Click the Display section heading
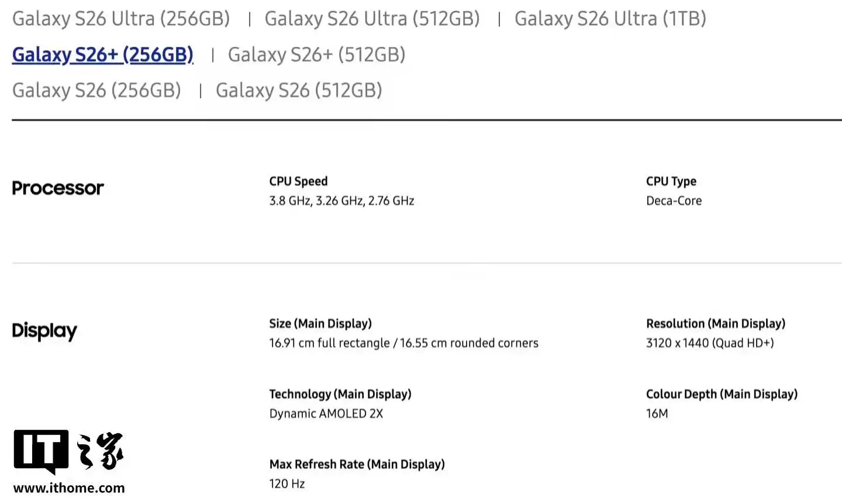The image size is (842, 504). pyautogui.click(x=44, y=331)
